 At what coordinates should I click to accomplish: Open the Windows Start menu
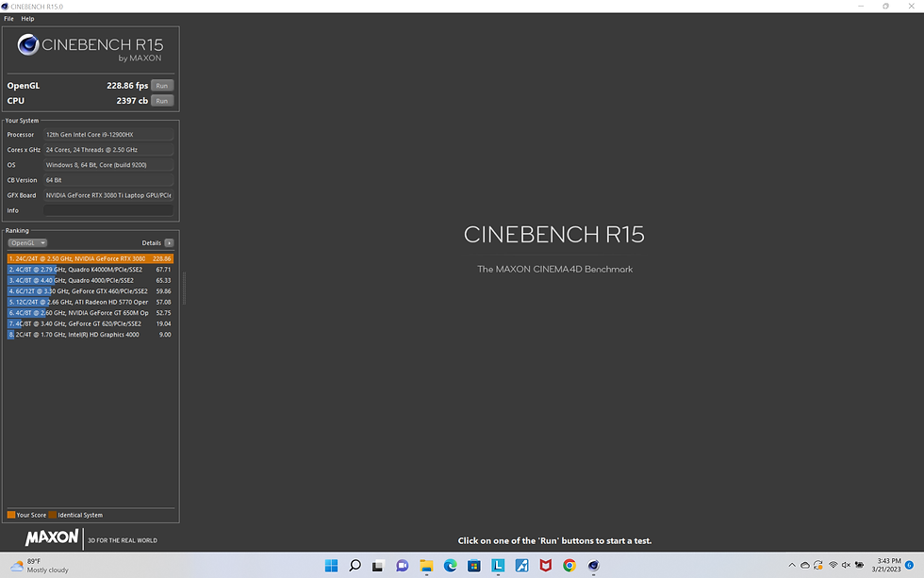[331, 566]
